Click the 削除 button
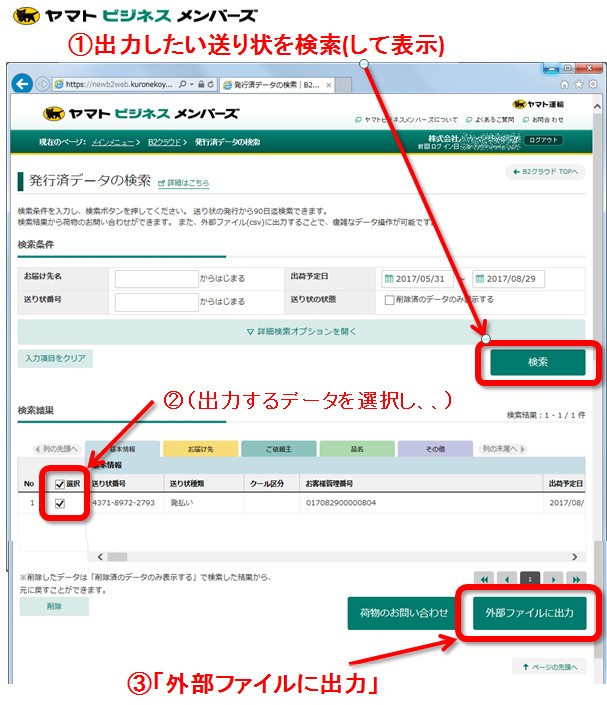607x705 pixels. coord(54,607)
